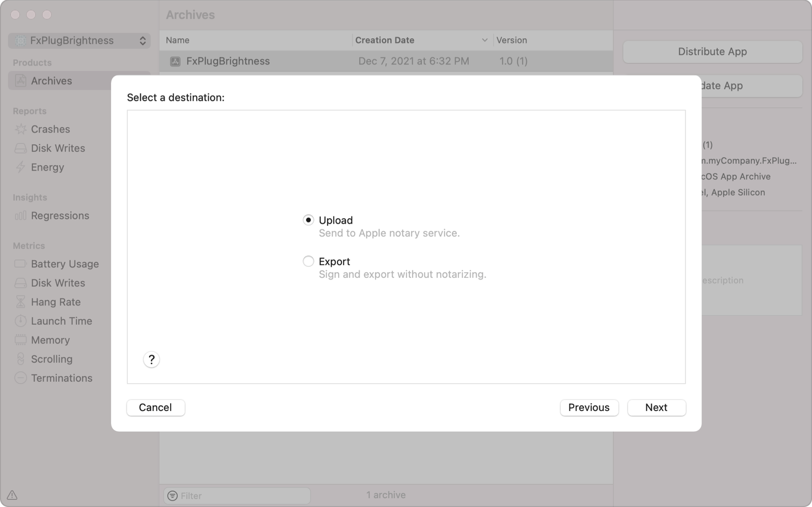Click the Next button
Viewport: 812px width, 507px height.
click(x=656, y=408)
